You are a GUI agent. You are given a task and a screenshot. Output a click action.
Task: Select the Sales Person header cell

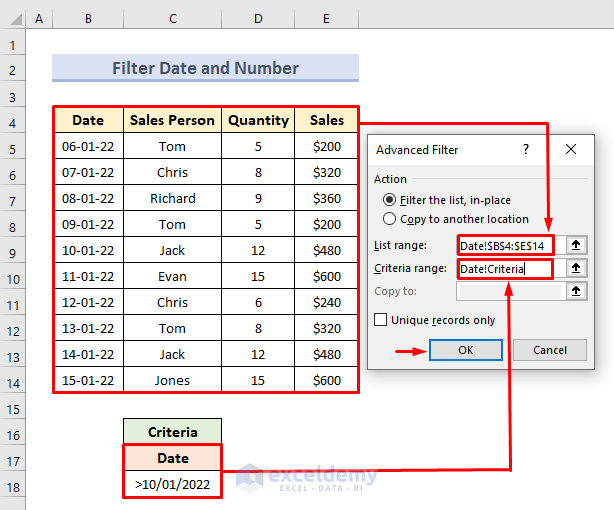pyautogui.click(x=172, y=120)
